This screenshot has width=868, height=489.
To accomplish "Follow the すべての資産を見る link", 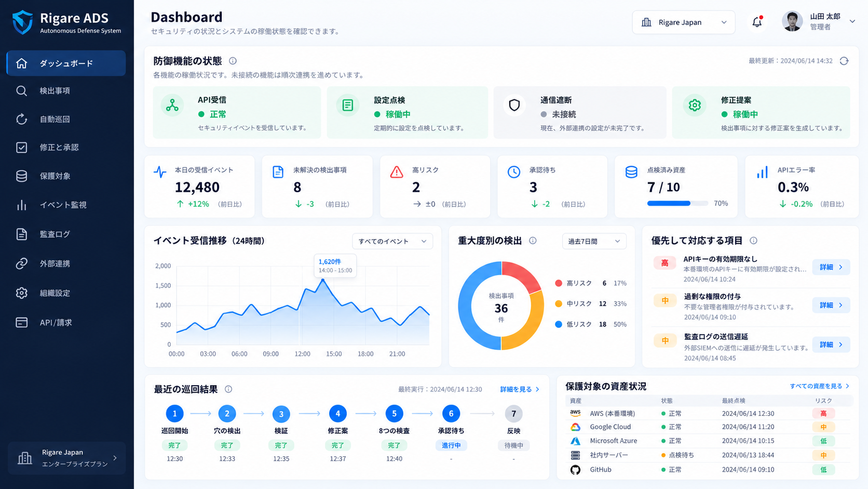I will [820, 386].
